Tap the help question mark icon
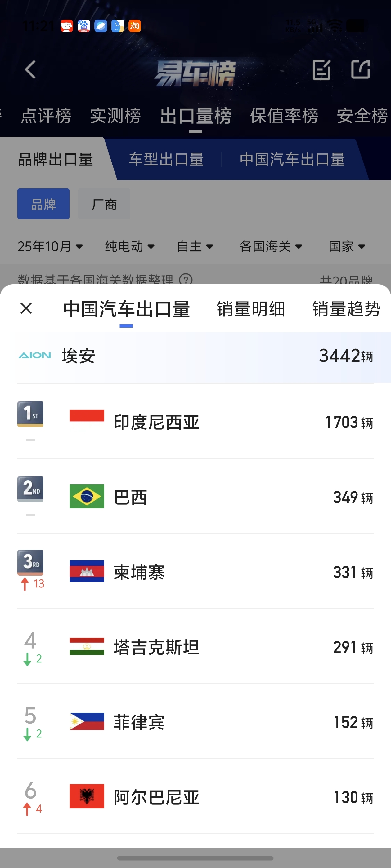Image resolution: width=391 pixels, height=868 pixels. coord(186,280)
